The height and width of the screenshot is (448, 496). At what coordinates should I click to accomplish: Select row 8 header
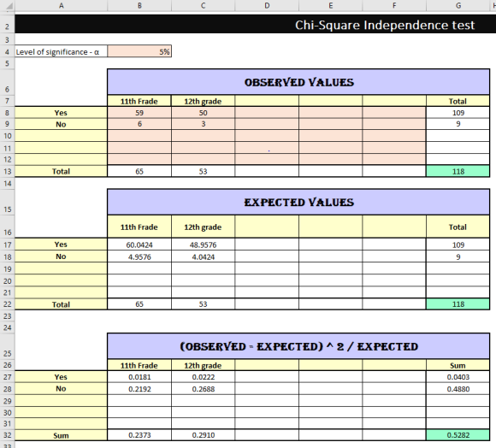(x=7, y=113)
